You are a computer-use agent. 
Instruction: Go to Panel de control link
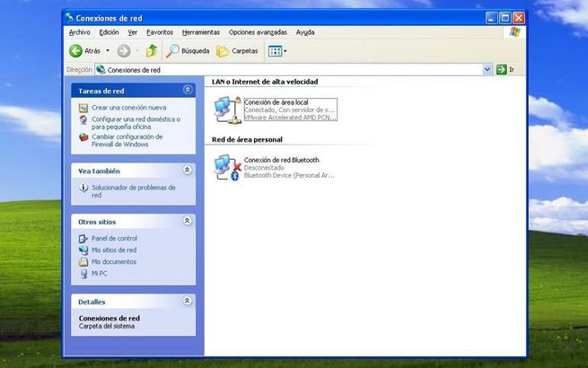coord(114,239)
